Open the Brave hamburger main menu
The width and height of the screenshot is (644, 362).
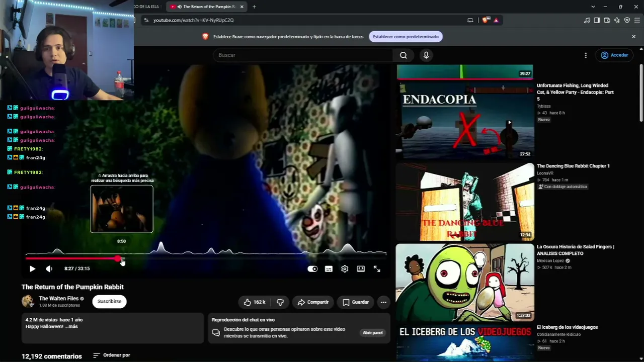(637, 20)
